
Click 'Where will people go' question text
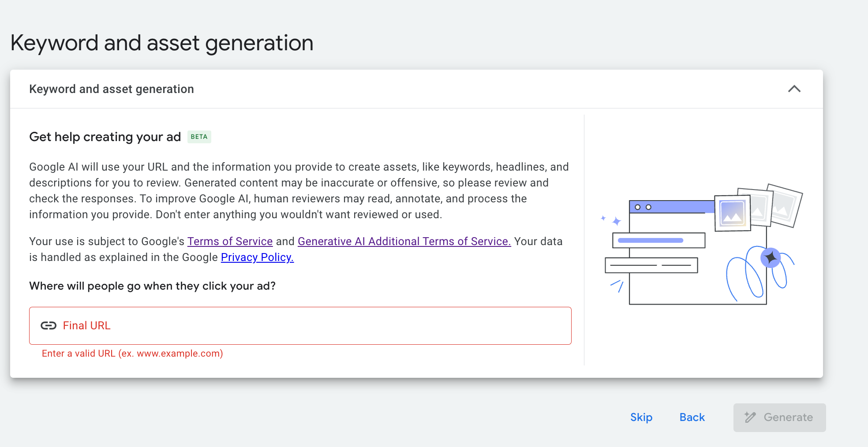[x=152, y=286]
